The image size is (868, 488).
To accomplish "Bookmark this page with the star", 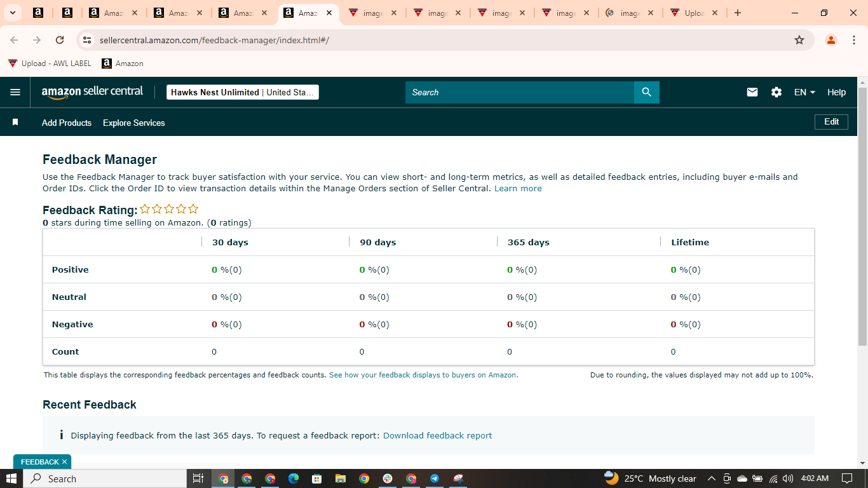I will [799, 40].
